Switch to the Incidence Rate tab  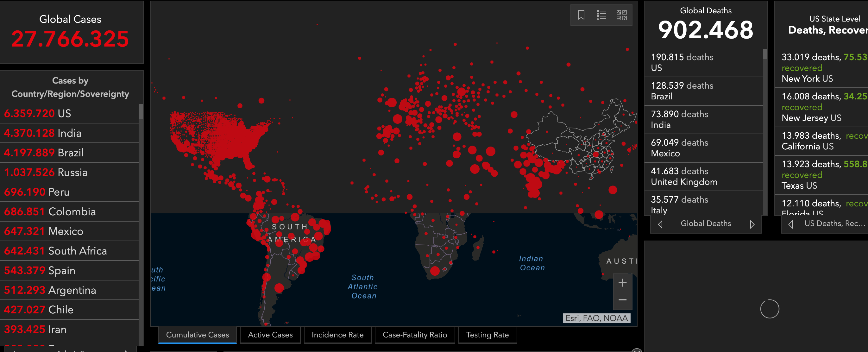coord(337,335)
